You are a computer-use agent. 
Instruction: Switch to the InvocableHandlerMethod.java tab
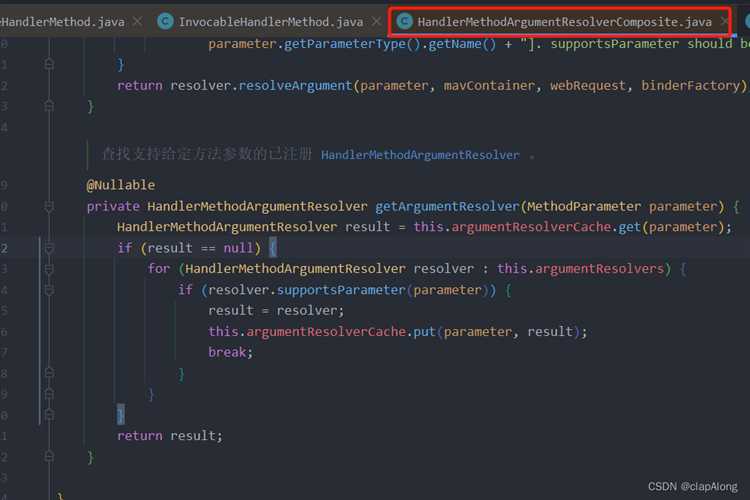click(x=270, y=22)
